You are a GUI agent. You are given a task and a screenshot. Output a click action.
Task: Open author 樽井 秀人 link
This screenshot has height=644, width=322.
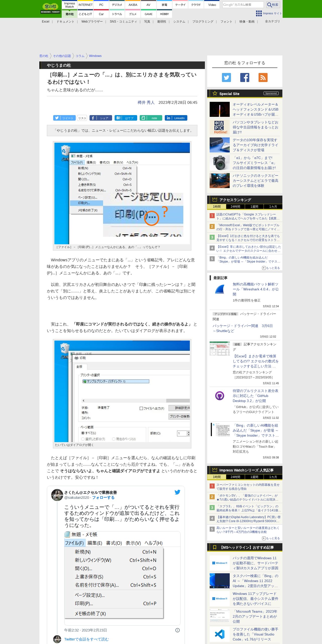point(146,102)
